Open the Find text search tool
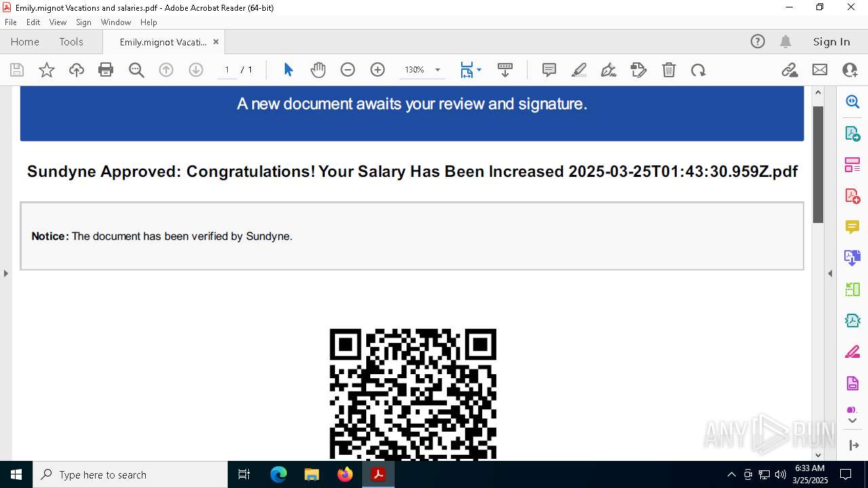The width and height of the screenshot is (868, 488). [x=136, y=70]
